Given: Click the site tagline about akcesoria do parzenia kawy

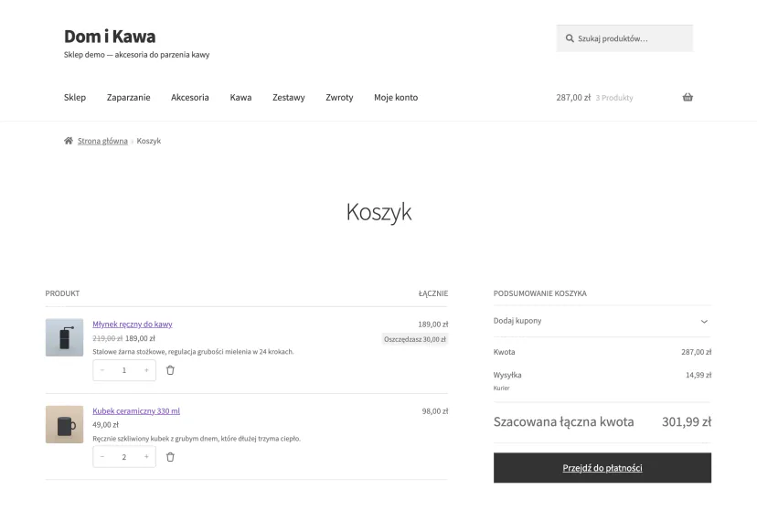Looking at the screenshot, I should (x=136, y=55).
